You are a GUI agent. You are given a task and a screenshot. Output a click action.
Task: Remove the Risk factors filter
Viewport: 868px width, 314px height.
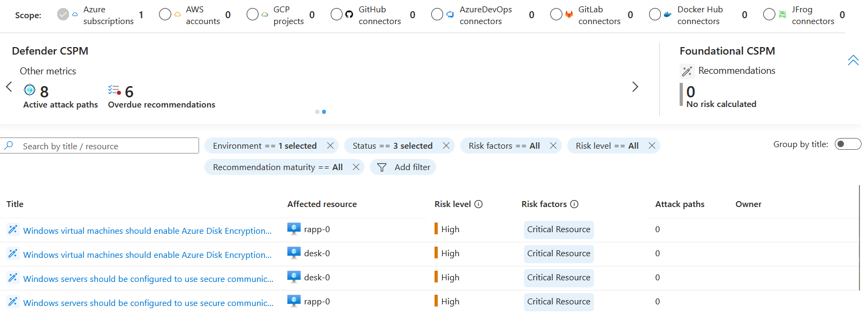553,145
